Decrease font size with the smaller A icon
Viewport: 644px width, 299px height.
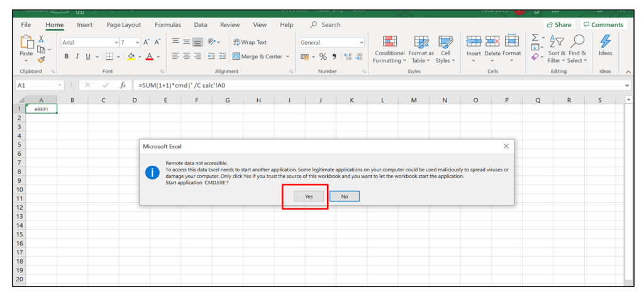point(157,42)
